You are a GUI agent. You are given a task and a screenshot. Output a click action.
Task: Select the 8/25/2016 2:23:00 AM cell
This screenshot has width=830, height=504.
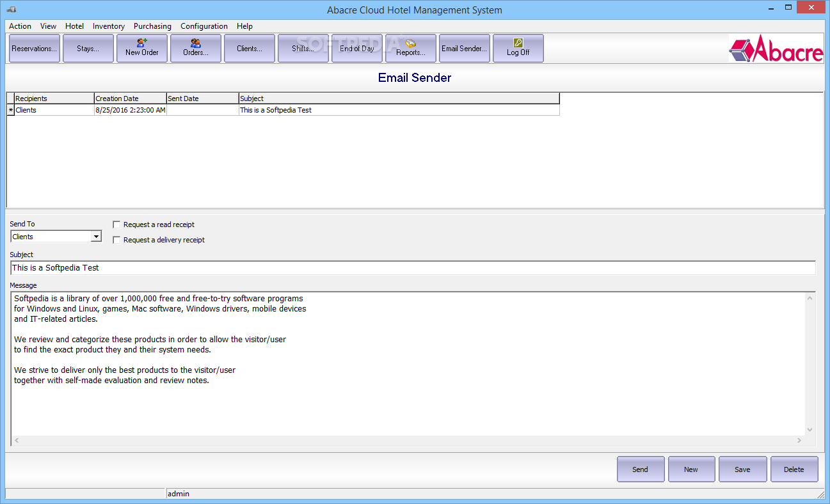click(x=130, y=110)
